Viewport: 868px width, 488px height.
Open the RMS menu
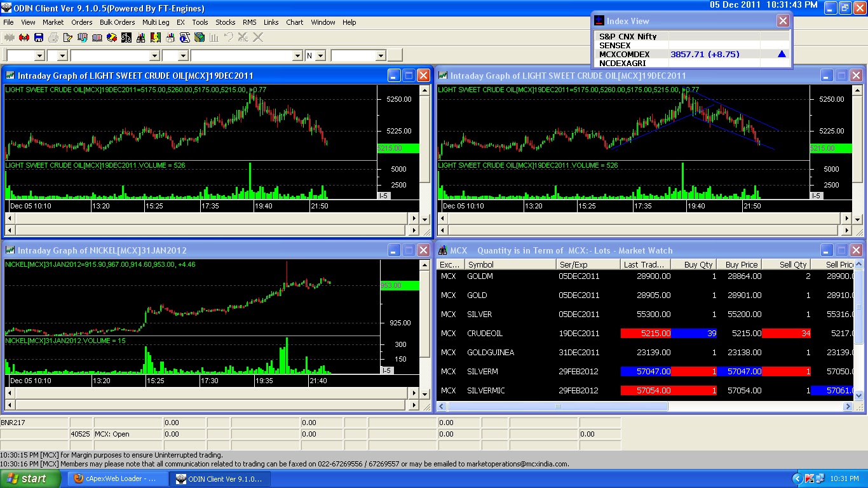pos(250,22)
